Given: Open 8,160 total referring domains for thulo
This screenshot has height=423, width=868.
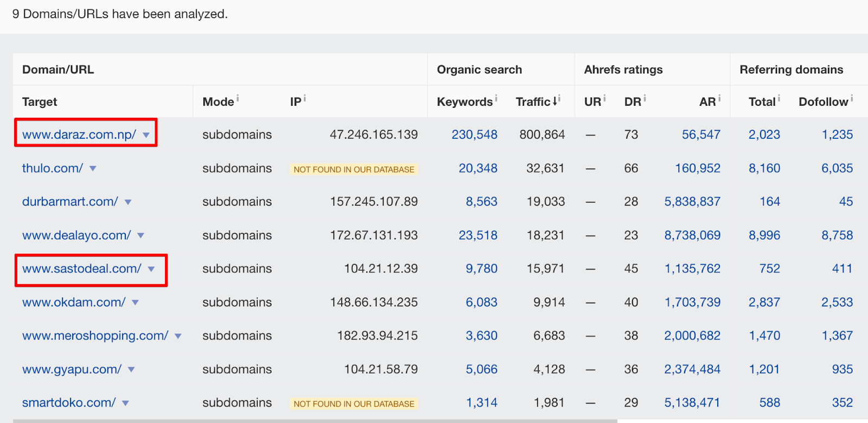Looking at the screenshot, I should pos(764,168).
